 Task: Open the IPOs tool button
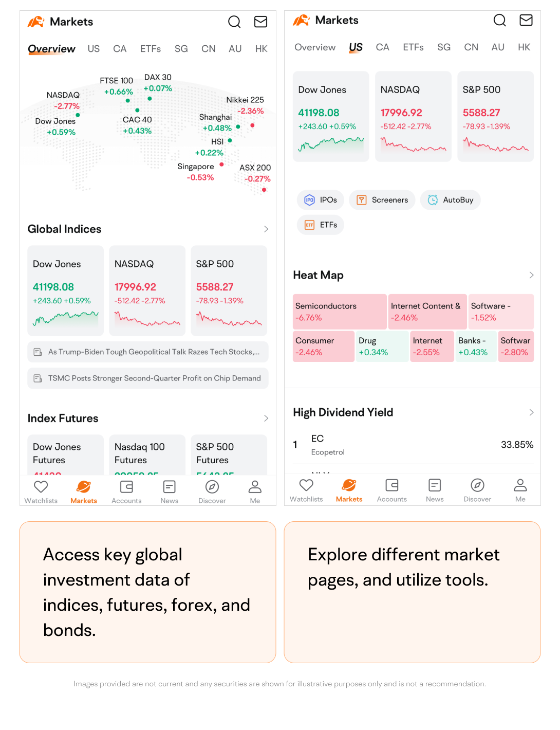(321, 200)
